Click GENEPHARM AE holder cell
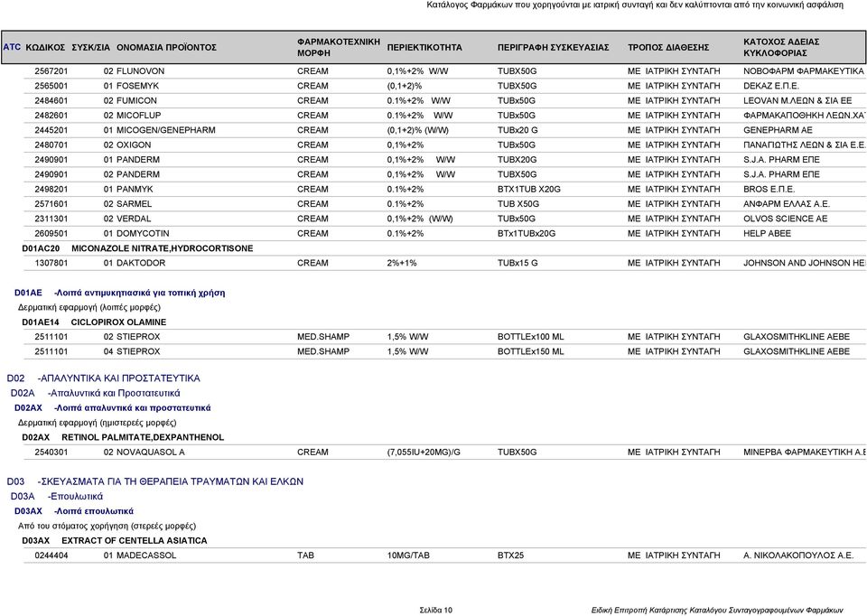 tap(778, 130)
